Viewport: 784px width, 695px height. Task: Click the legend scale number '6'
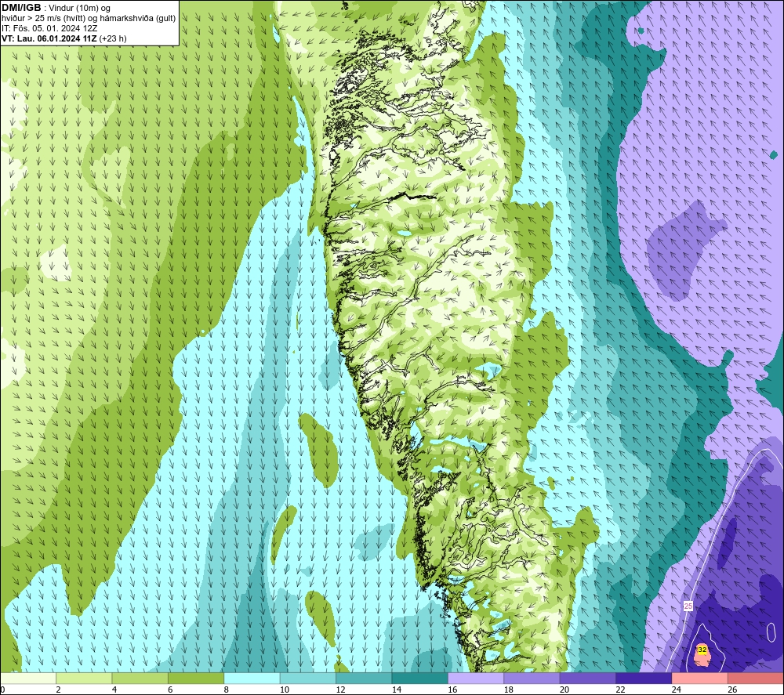click(x=170, y=690)
